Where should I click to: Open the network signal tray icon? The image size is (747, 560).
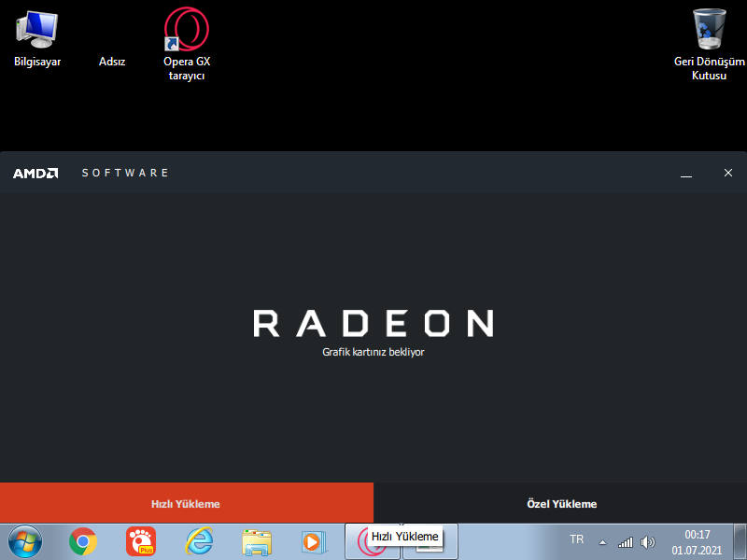[x=626, y=542]
